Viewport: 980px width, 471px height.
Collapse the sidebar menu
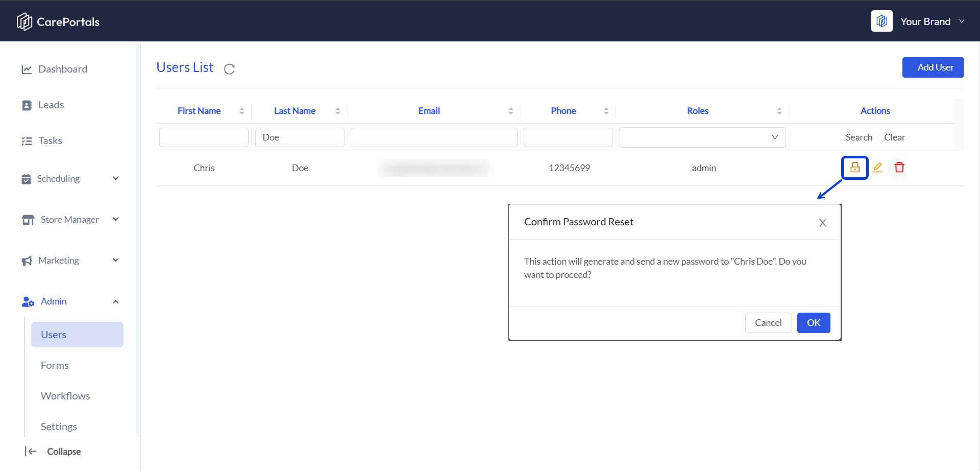[x=53, y=451]
